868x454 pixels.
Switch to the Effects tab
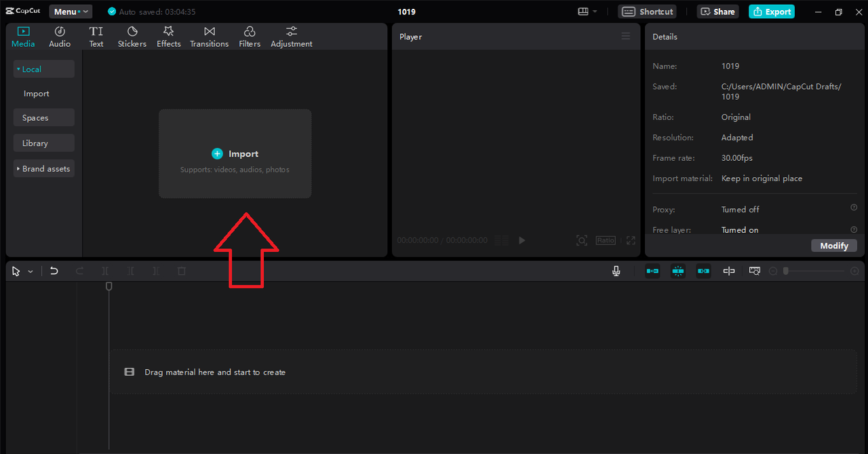tap(169, 37)
